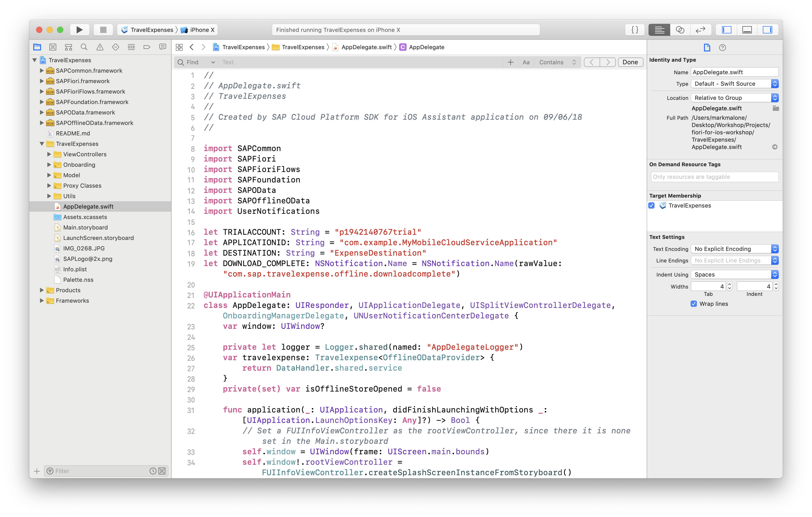The image size is (812, 517).
Task: Select the Project navigator folder icon
Action: pyautogui.click(x=37, y=47)
